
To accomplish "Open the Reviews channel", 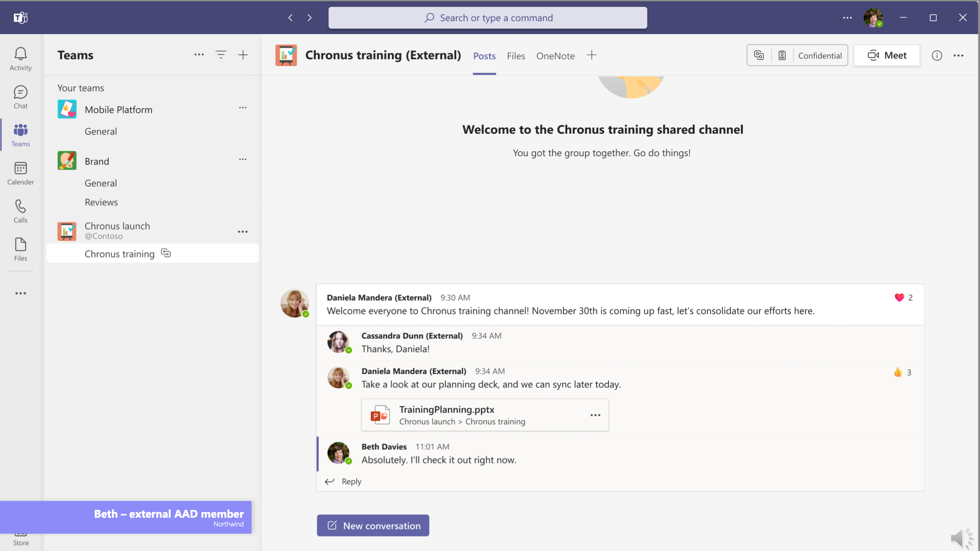I will [x=101, y=202].
